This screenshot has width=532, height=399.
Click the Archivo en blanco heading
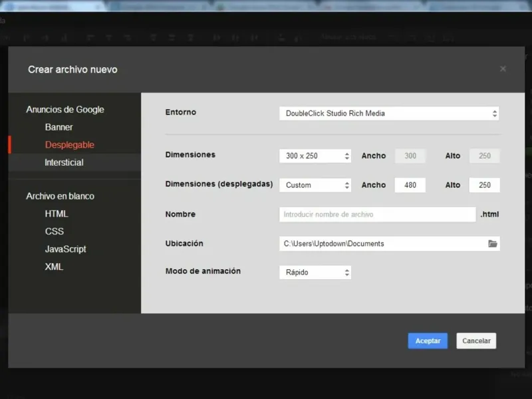click(x=60, y=196)
